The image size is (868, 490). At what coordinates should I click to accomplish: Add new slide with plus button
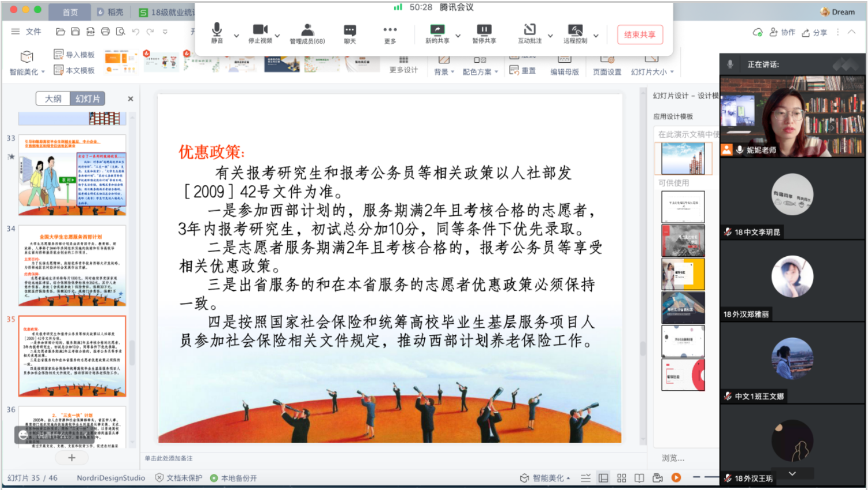click(x=72, y=458)
